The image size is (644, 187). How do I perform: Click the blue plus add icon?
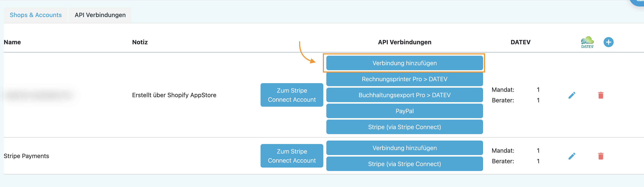tap(608, 42)
